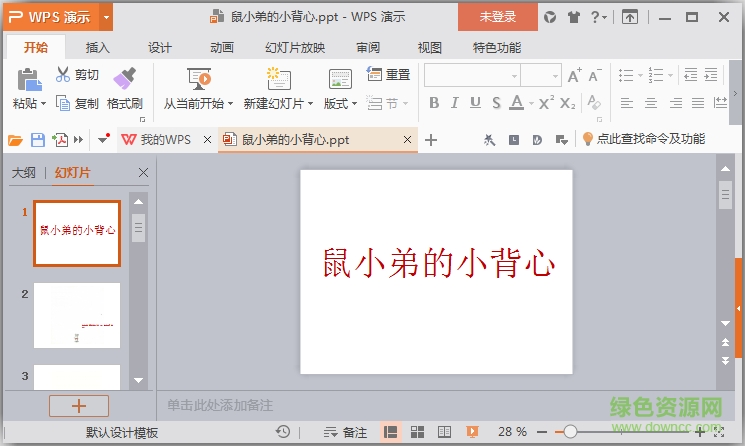Open the font name combo box
The width and height of the screenshot is (745, 446).
(x=472, y=76)
